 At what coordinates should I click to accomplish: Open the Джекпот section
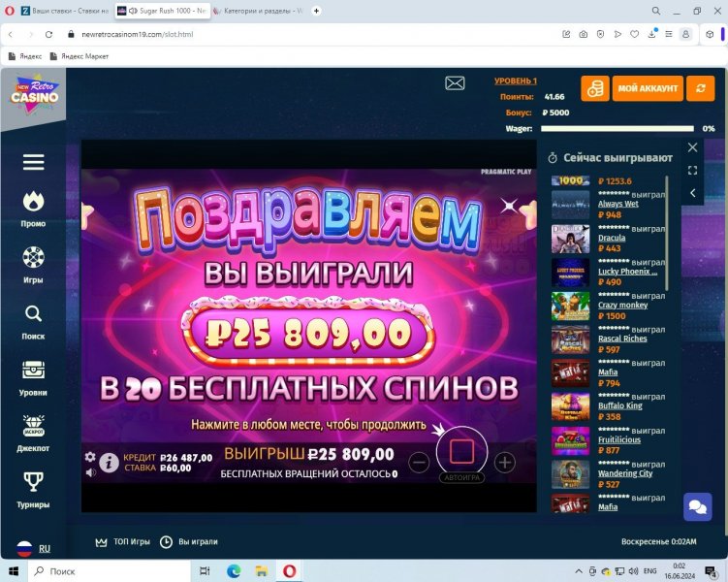(x=33, y=434)
